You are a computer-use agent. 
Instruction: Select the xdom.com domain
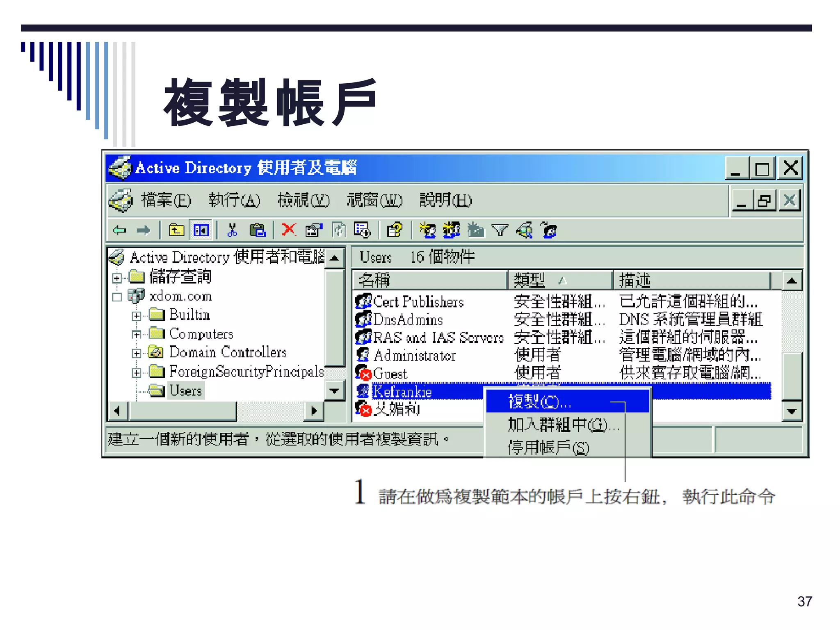180,296
